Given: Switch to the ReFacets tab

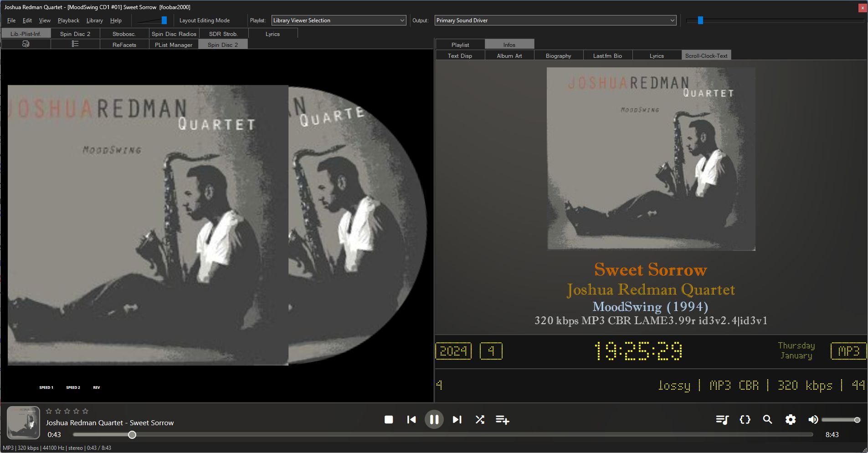Looking at the screenshot, I should 124,45.
